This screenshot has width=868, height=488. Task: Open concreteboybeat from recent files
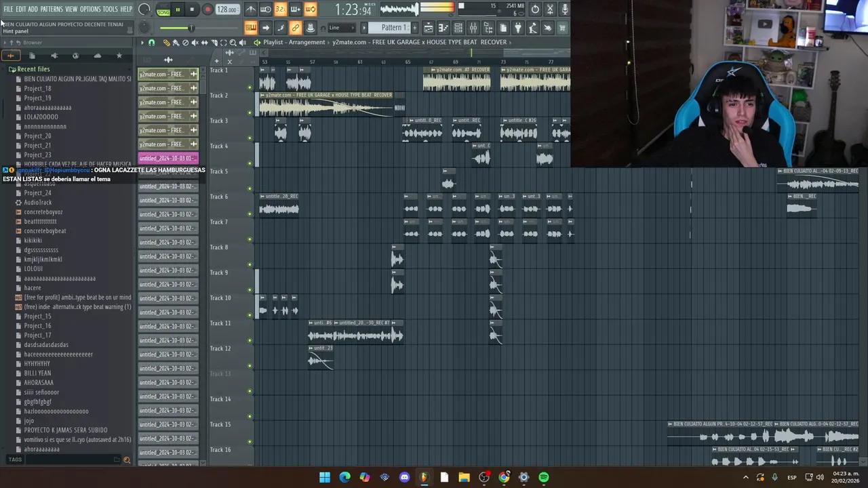coord(45,230)
